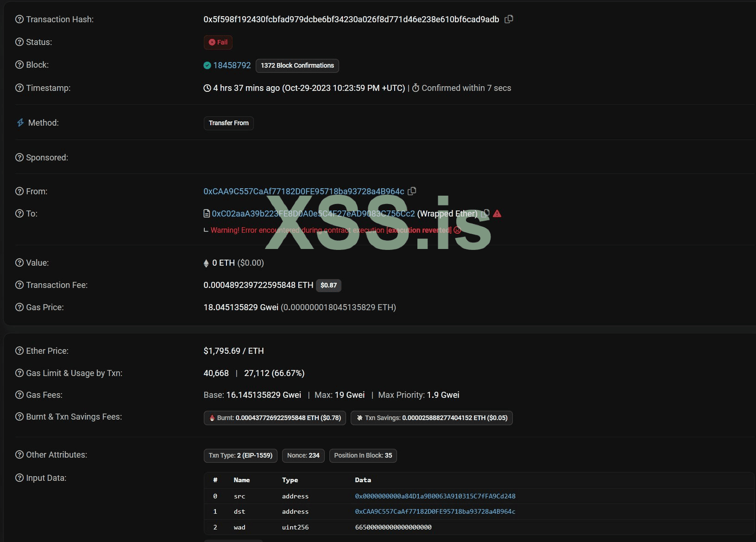
Task: Click help icon next to Burnt & Txn Savings
Action: coord(19,417)
